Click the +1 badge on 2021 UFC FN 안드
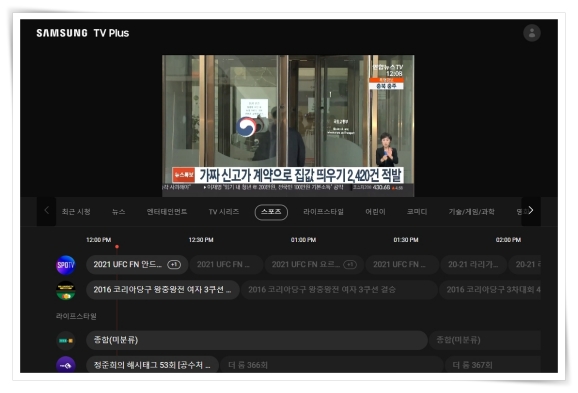Viewport: 578px width, 393px height. [x=174, y=265]
